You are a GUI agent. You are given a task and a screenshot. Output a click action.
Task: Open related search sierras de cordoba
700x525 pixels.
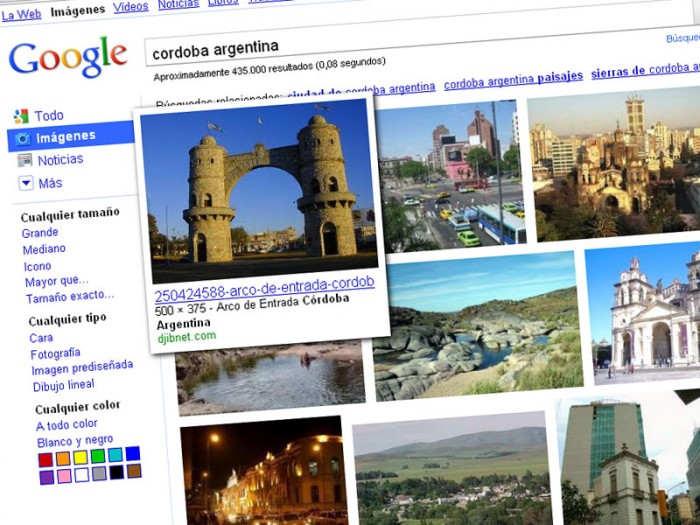click(646, 71)
